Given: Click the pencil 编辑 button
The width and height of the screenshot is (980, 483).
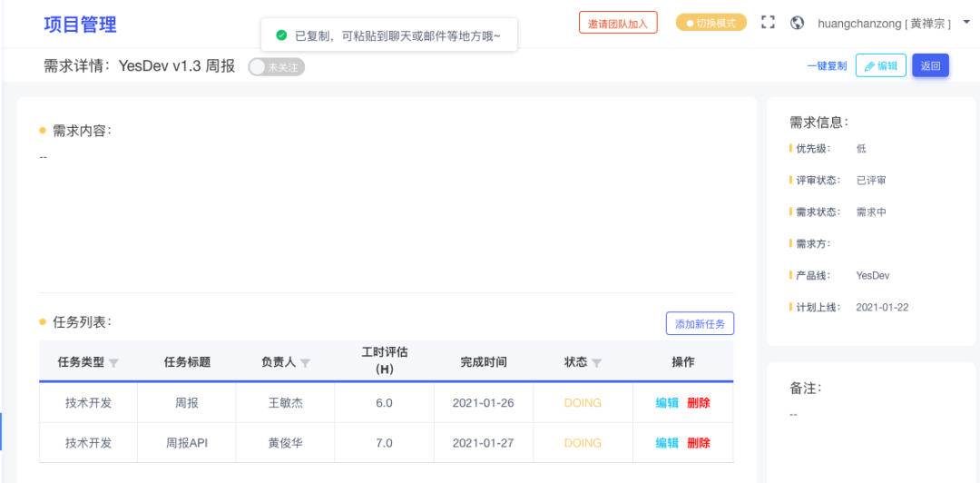Looking at the screenshot, I should click(x=880, y=65).
